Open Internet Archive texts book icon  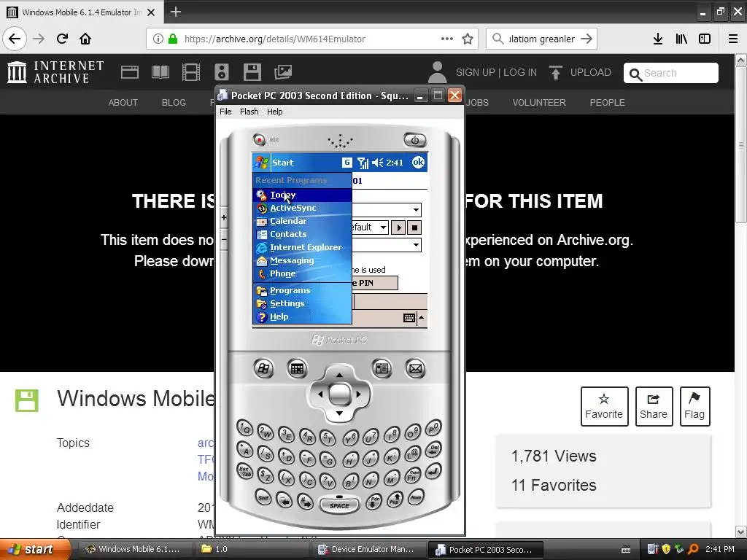pyautogui.click(x=160, y=72)
